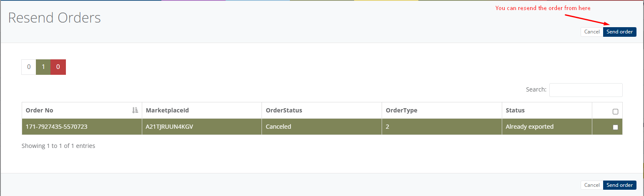Click the A21TJRUUN4KGV marketplace ID cell
The height and width of the screenshot is (196, 644).
pos(169,127)
